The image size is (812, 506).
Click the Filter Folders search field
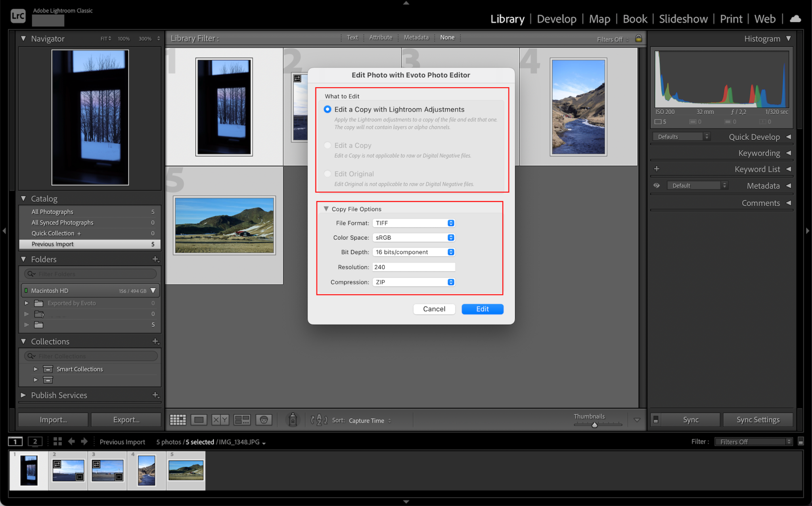click(x=90, y=274)
